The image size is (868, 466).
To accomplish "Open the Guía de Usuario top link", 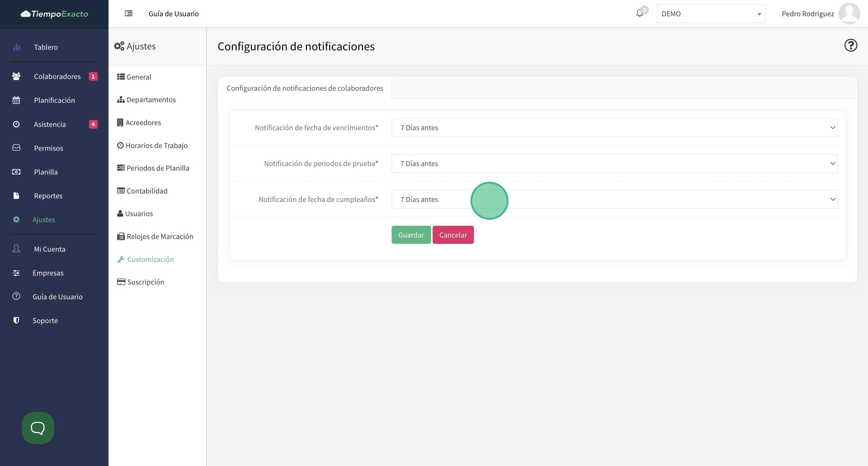I will [x=174, y=14].
